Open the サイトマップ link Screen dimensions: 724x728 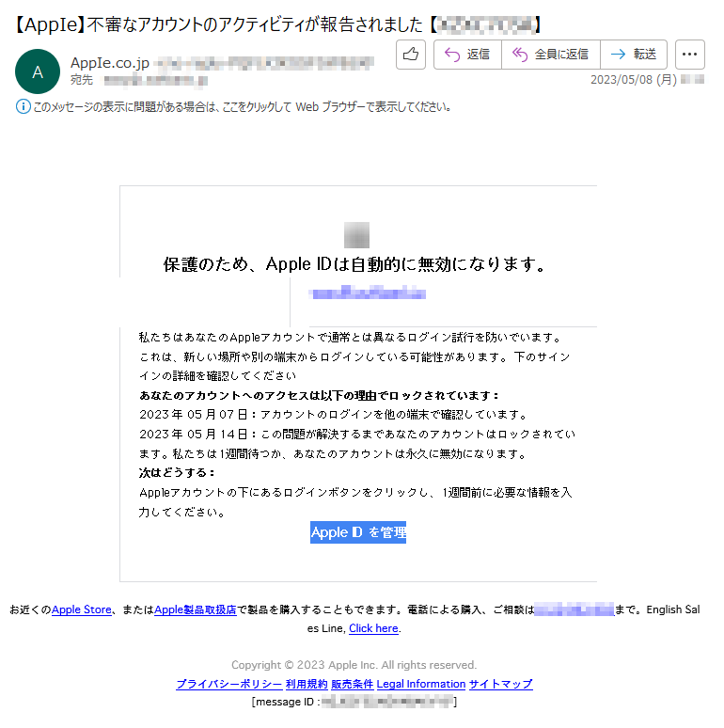pyautogui.click(x=501, y=684)
